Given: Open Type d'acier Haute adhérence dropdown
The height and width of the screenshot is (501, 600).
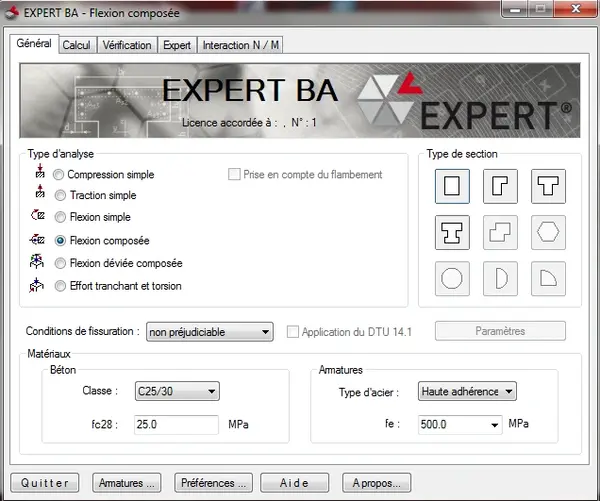Looking at the screenshot, I should [467, 391].
